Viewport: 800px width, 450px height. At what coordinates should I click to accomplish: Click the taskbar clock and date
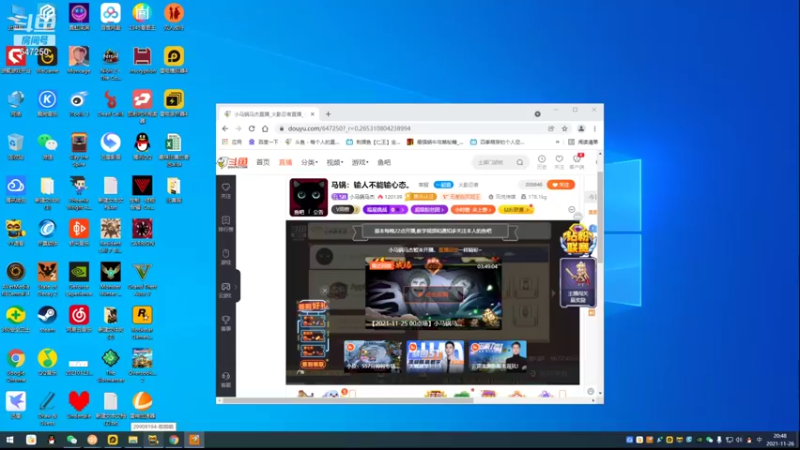pyautogui.click(x=780, y=440)
